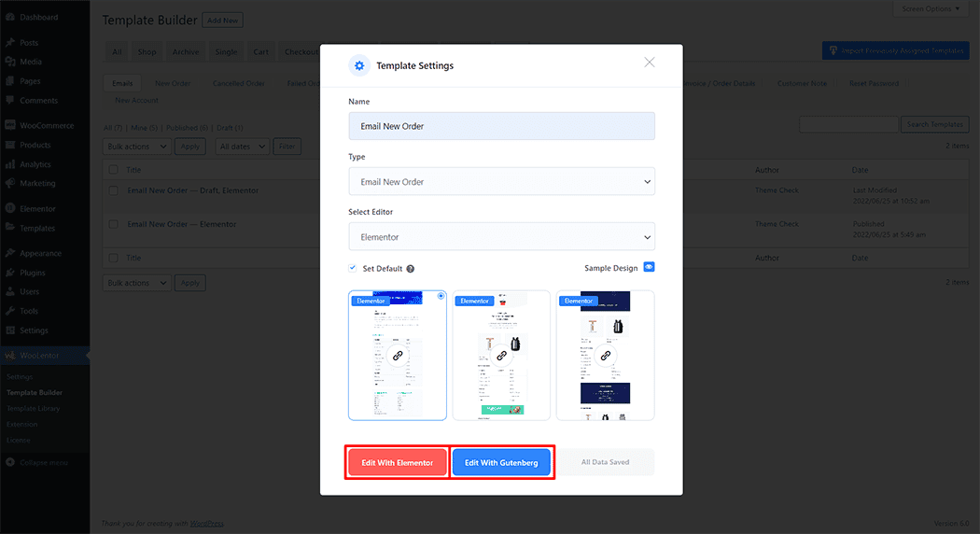Image resolution: width=980 pixels, height=534 pixels.
Task: Click link icon on third template thumbnail
Action: 605,356
